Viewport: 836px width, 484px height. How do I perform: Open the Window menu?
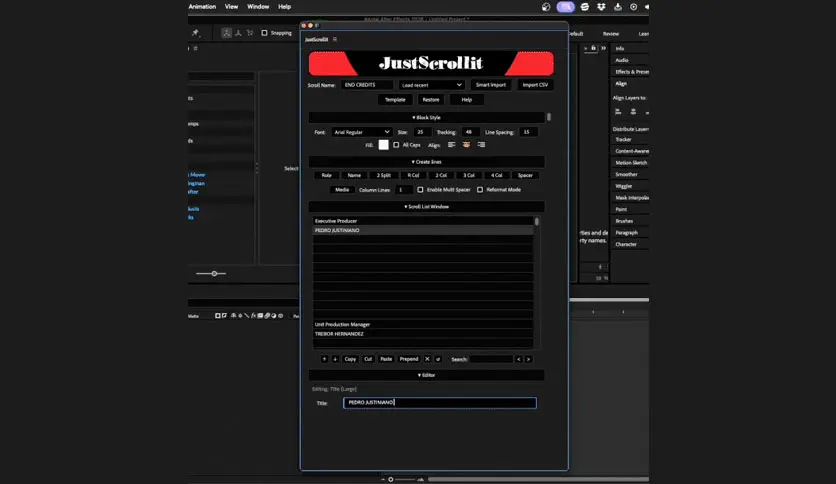(x=258, y=7)
